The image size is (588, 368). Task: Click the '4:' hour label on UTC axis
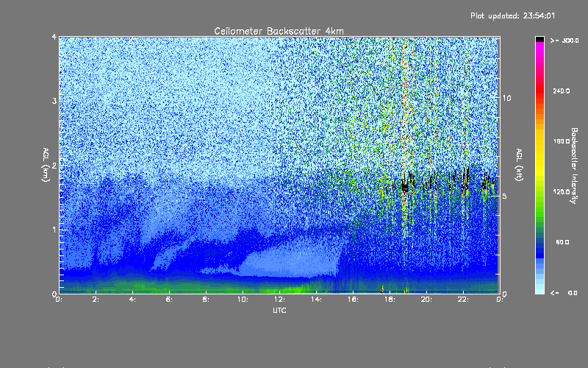pos(132,300)
